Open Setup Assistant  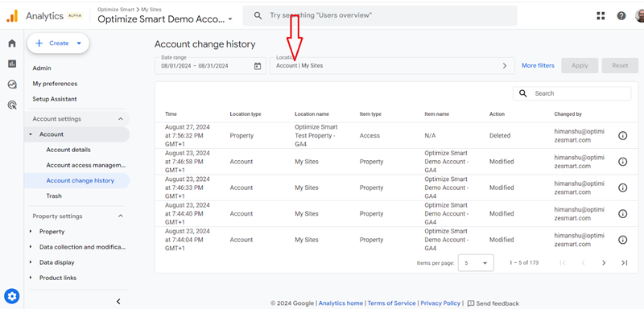pyautogui.click(x=55, y=99)
